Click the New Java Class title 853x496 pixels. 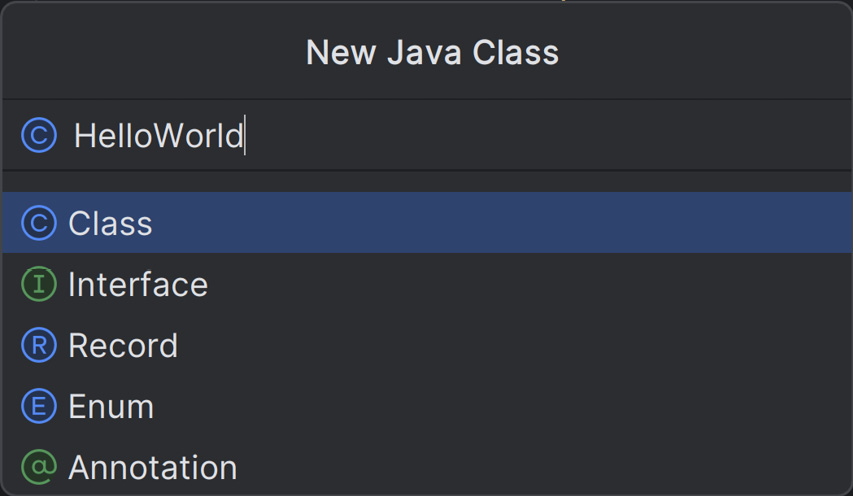[432, 52]
